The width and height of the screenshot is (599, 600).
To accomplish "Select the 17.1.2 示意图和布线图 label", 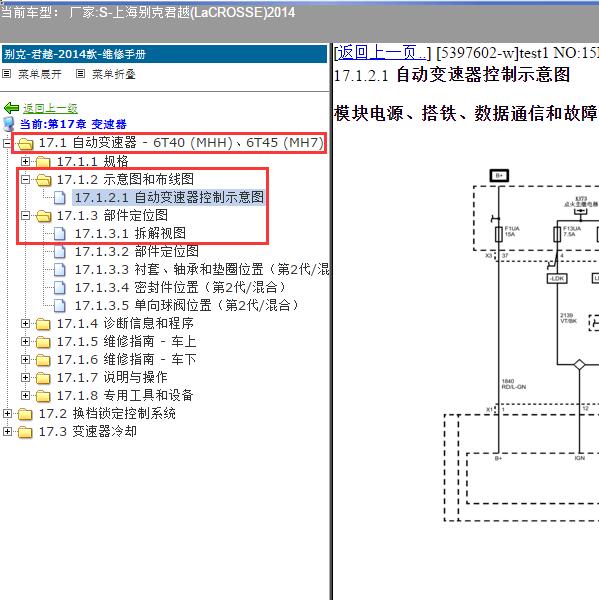I will point(125,179).
